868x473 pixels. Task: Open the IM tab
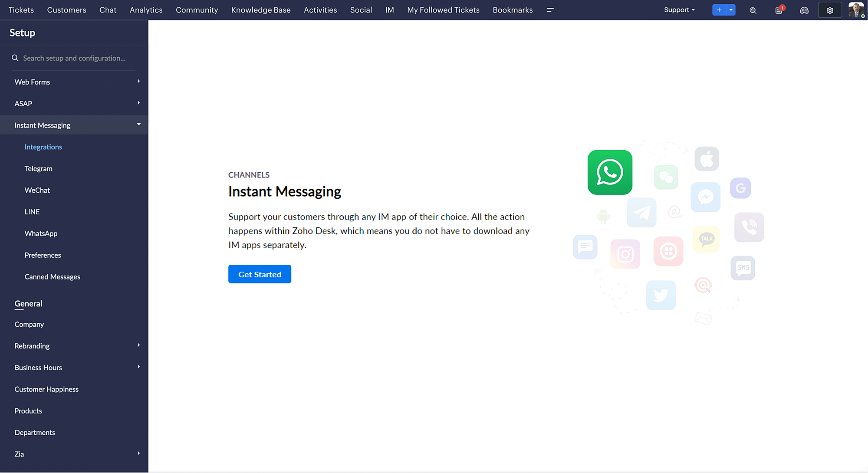(x=390, y=10)
